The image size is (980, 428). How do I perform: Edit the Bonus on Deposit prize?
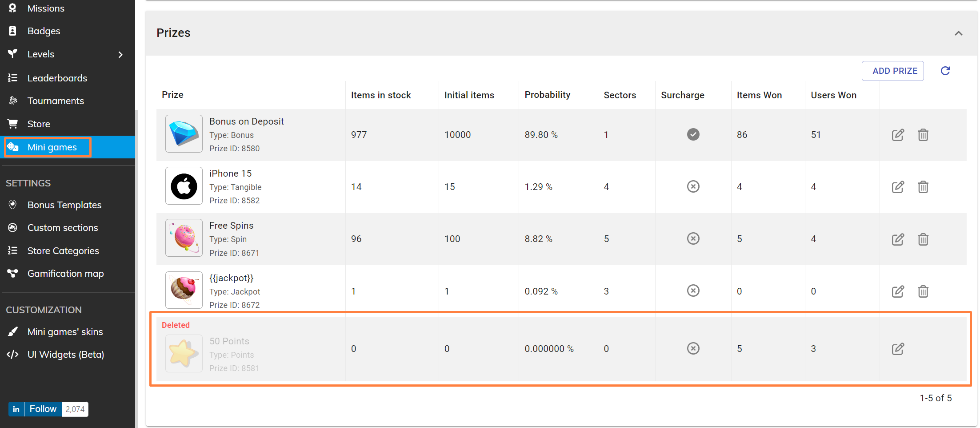tap(897, 135)
